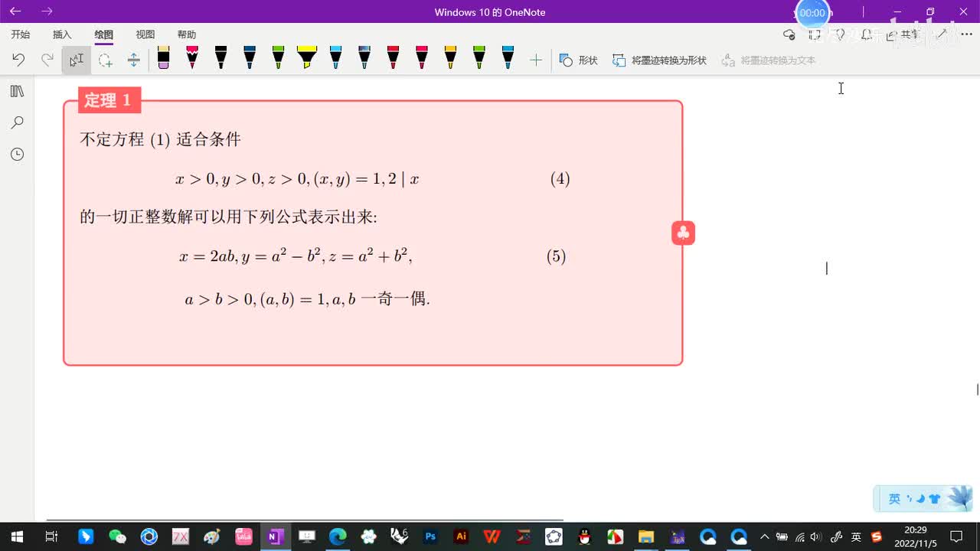The width and height of the screenshot is (980, 551).
Task: Open WeChat from the taskbar
Action: coord(117,536)
